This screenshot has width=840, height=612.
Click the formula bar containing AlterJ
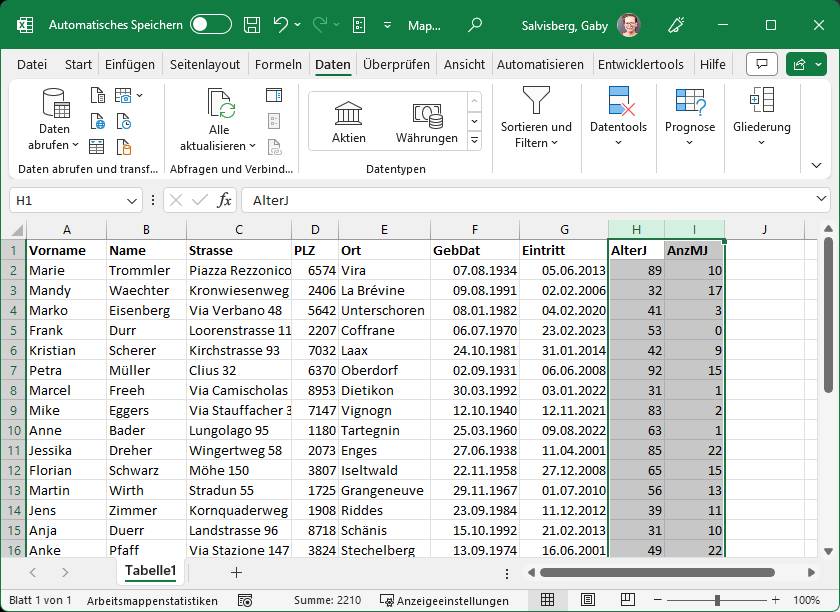coord(527,200)
